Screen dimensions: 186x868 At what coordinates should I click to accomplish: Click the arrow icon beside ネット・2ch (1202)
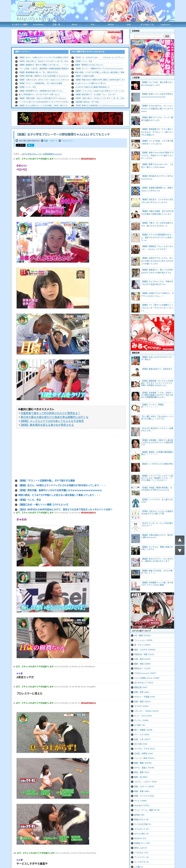[132, 716]
